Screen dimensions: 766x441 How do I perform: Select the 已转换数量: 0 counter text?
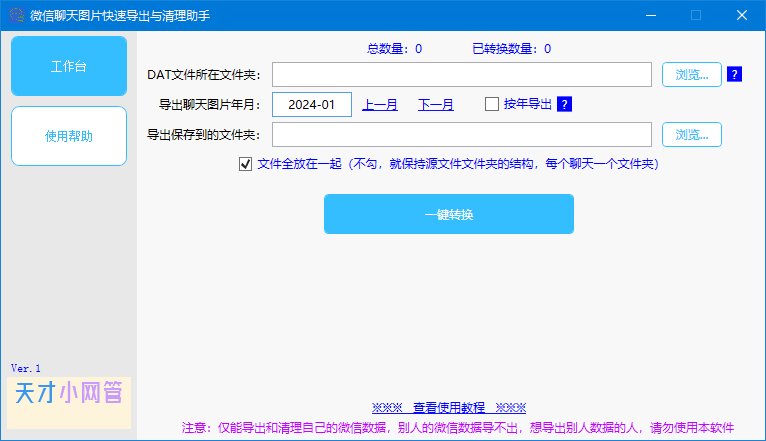pyautogui.click(x=512, y=49)
